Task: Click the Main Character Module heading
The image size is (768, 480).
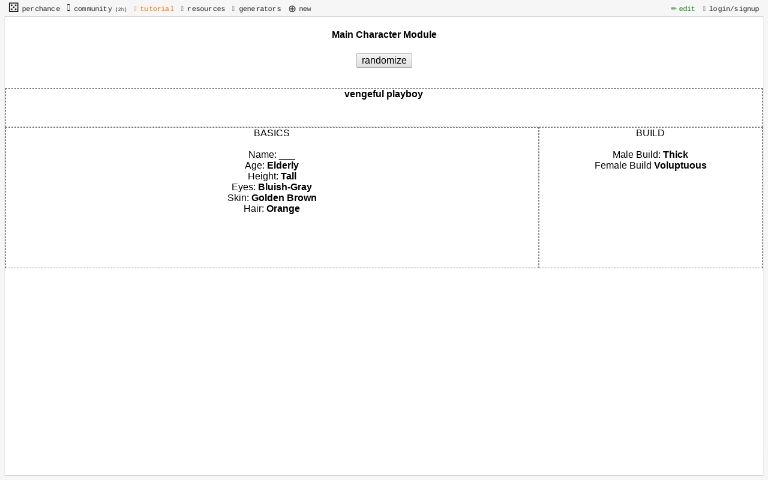Action: click(x=383, y=35)
